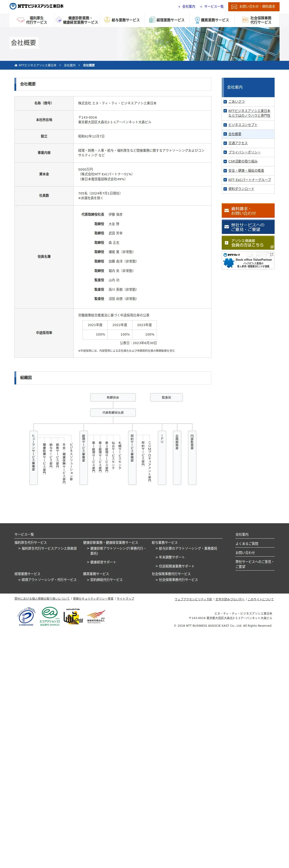Open footer link 健康経営サポート
Image resolution: width=289 pixels, height=868 pixels.
[103, 562]
